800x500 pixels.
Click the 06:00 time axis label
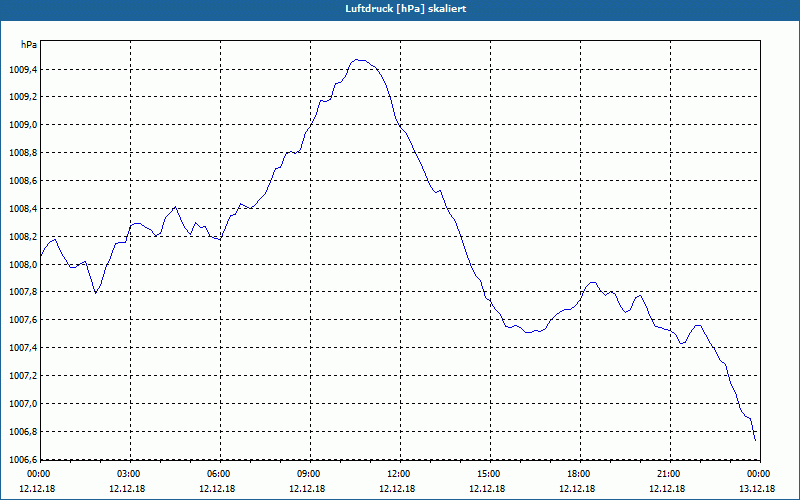(218, 474)
